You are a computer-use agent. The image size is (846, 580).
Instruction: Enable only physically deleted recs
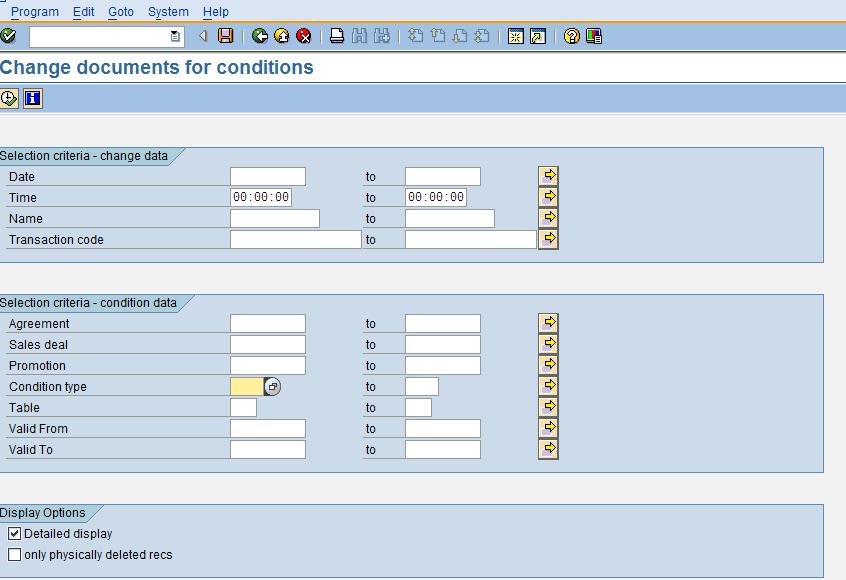pyautogui.click(x=14, y=553)
